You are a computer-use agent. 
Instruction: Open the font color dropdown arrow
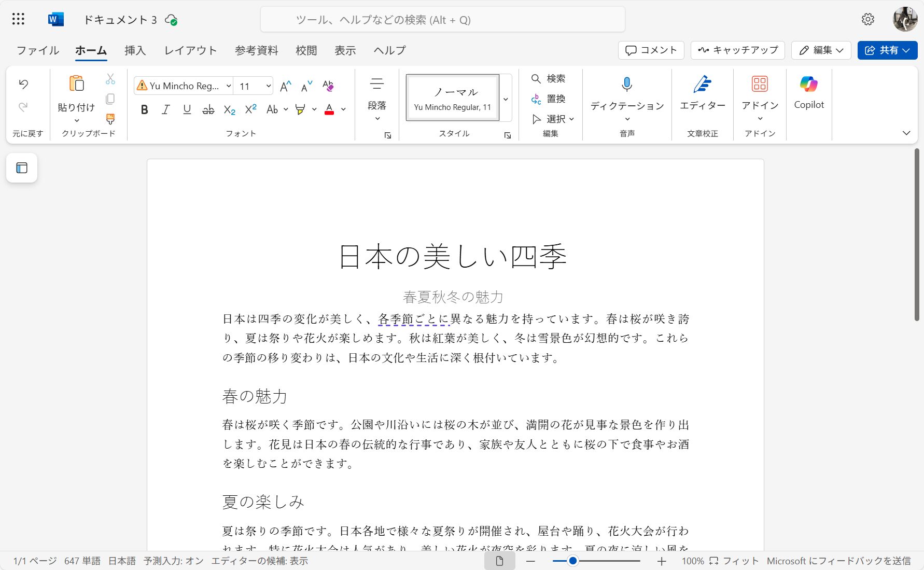click(x=343, y=109)
